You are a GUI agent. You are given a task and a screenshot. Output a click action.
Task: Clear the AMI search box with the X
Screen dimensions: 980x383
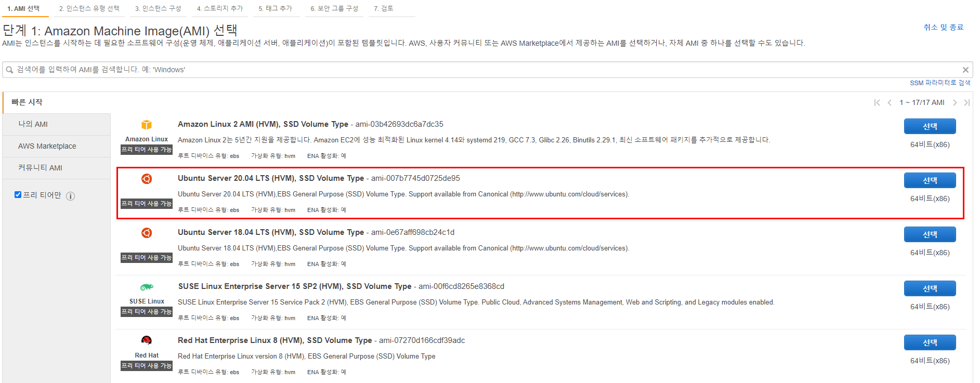pyautogui.click(x=965, y=70)
